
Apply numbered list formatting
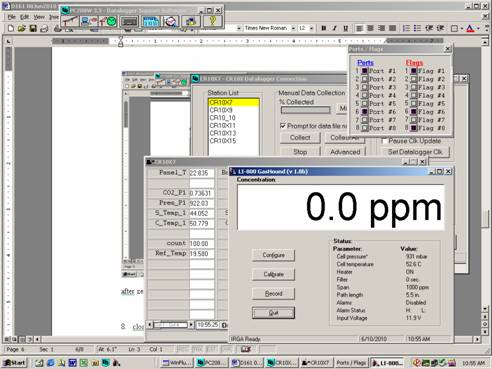[x=406, y=28]
